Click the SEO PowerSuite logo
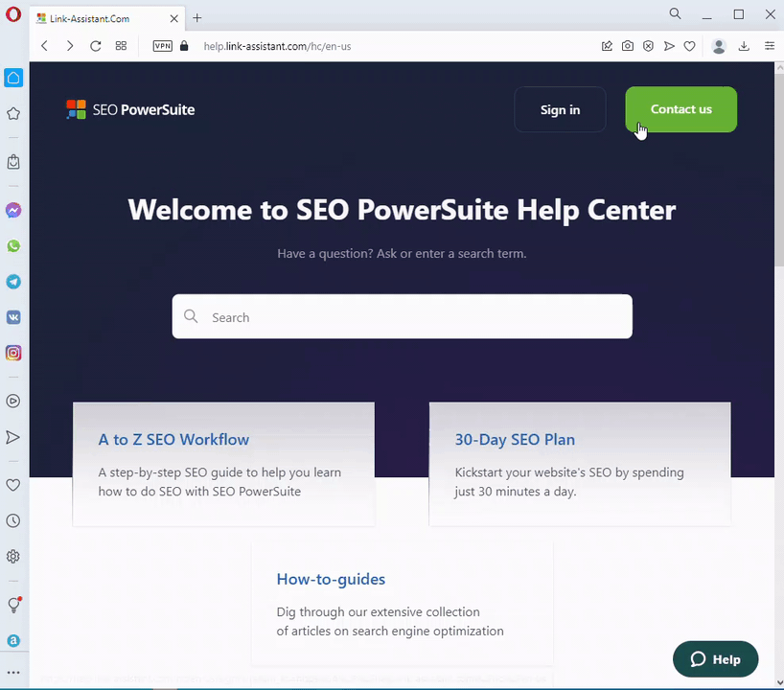 pos(130,109)
